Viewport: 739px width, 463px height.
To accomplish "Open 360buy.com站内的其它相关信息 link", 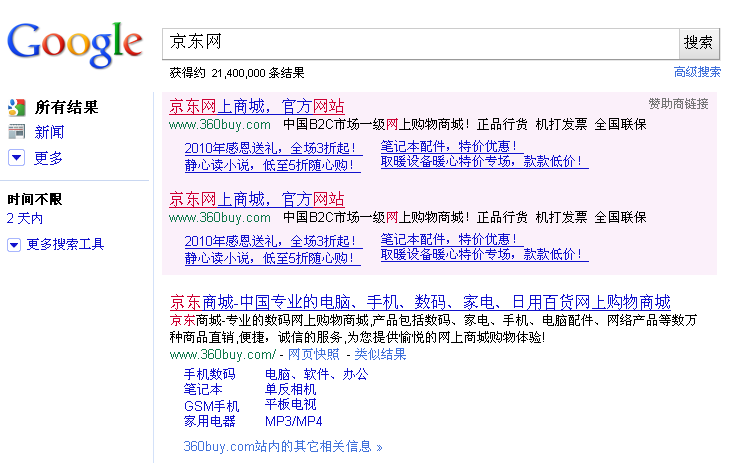I will (283, 446).
